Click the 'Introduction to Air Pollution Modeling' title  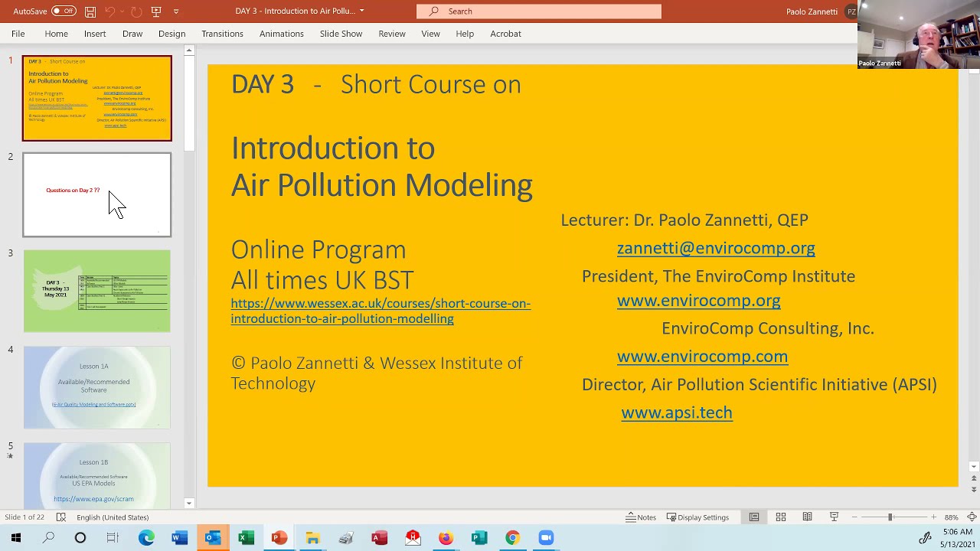point(381,167)
